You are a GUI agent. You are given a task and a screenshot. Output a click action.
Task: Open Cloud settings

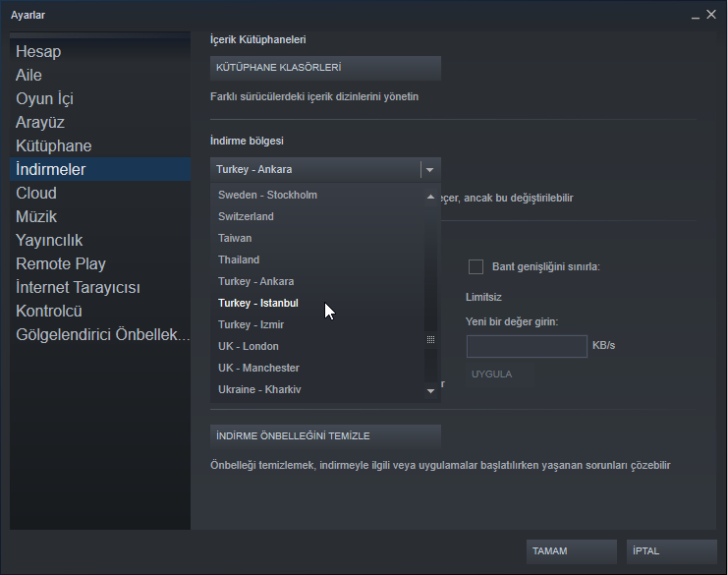(100, 193)
